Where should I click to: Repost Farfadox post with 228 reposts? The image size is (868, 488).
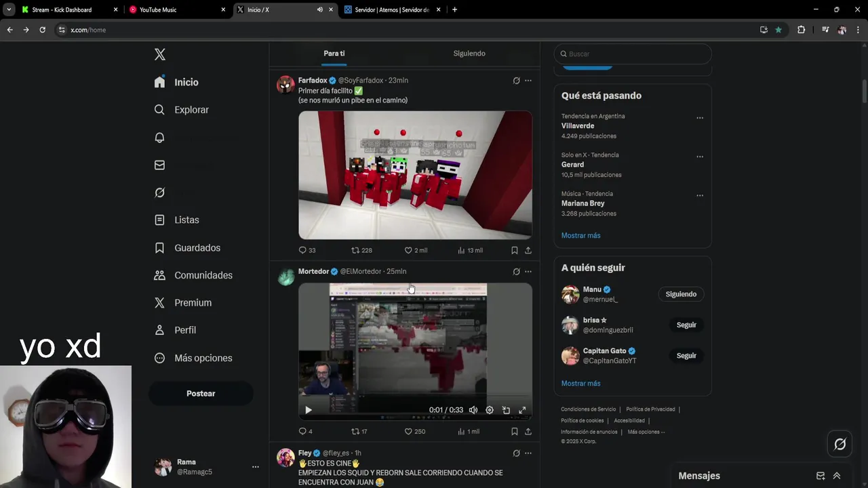pos(361,250)
